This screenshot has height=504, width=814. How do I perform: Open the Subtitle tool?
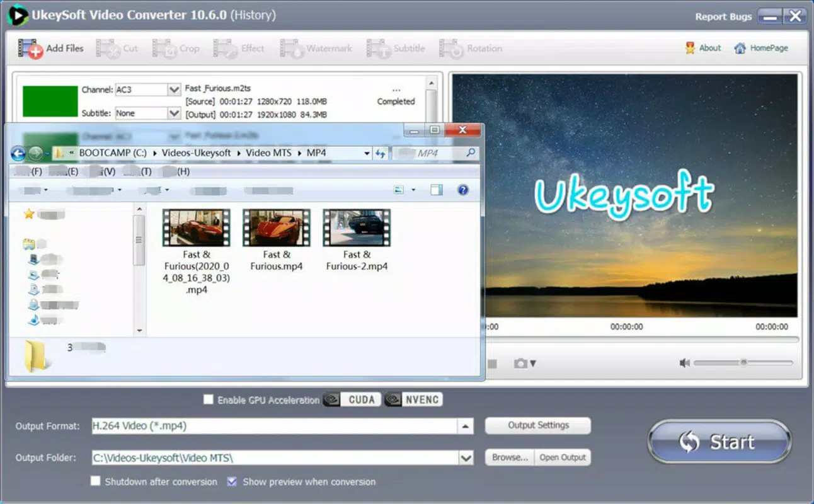[x=396, y=49]
